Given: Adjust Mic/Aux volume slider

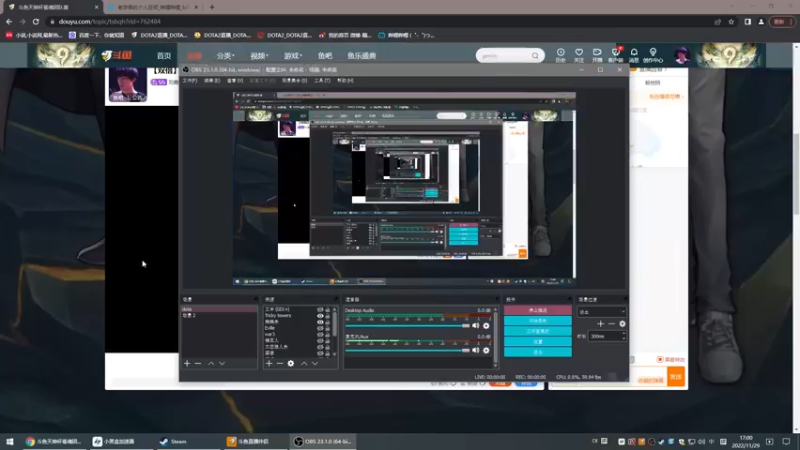Looking at the screenshot, I should pos(407,350).
